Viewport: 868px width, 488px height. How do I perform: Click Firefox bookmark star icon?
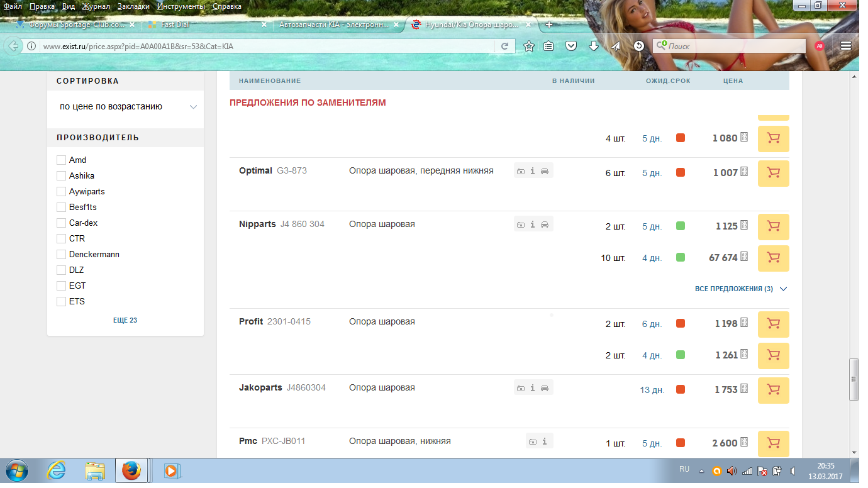pyautogui.click(x=529, y=46)
